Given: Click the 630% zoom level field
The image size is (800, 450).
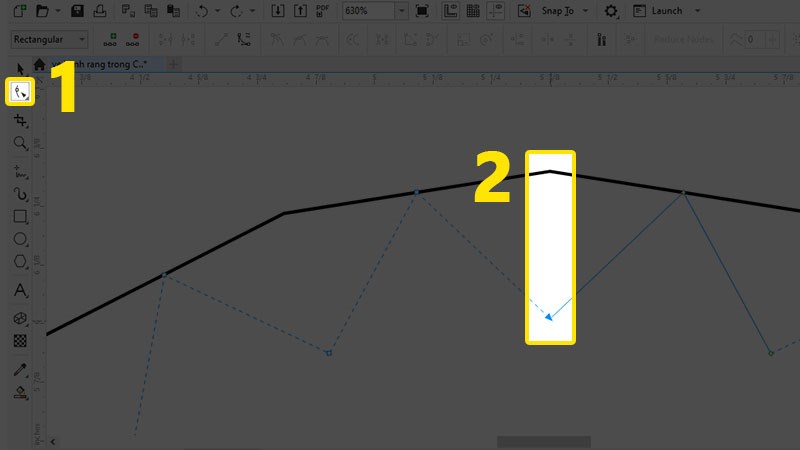Looking at the screenshot, I should pos(368,11).
